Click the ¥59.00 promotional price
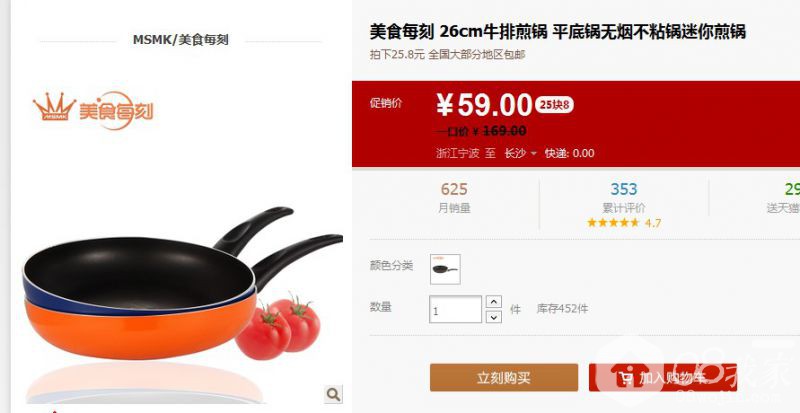800x413 pixels. point(484,106)
